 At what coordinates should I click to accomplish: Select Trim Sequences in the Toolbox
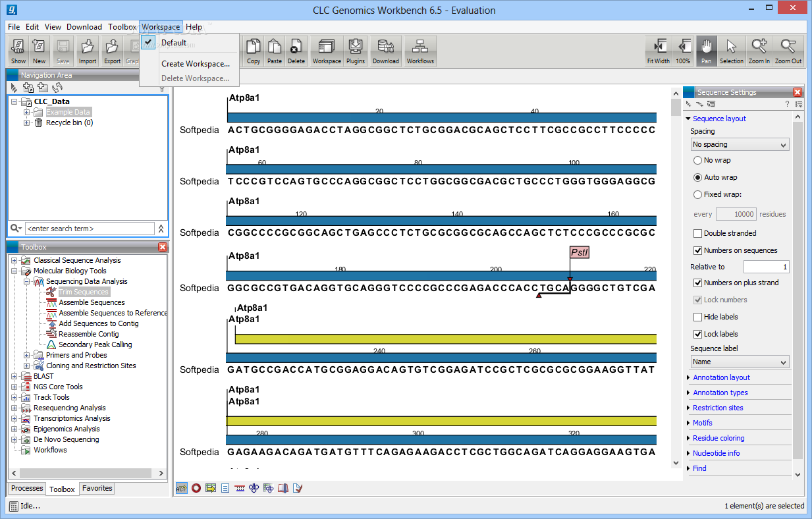tap(84, 292)
